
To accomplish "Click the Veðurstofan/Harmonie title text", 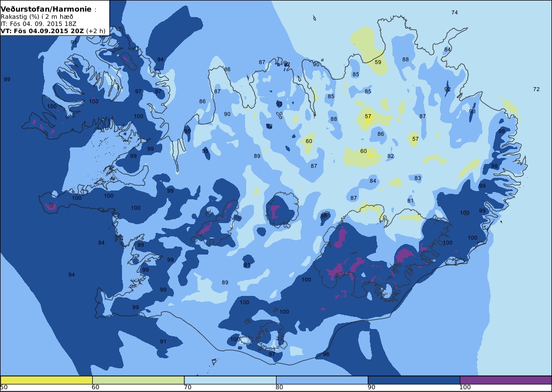I will (46, 9).
